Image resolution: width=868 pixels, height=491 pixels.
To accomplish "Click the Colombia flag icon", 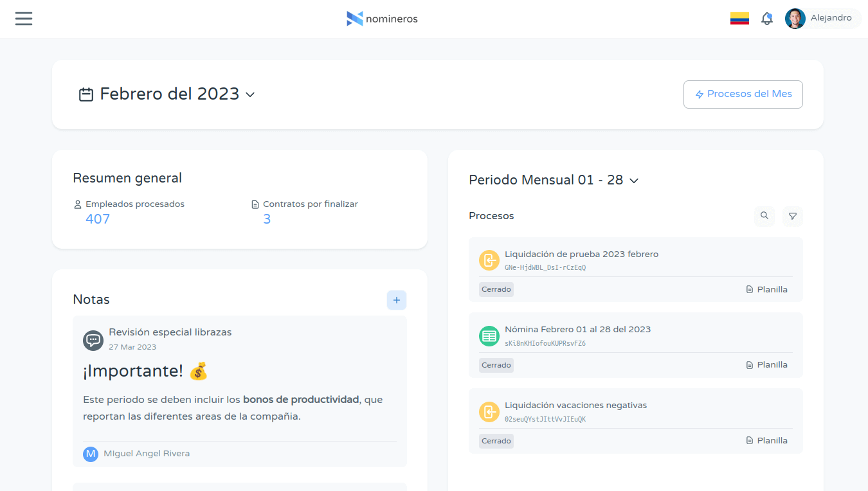I will [x=739, y=19].
